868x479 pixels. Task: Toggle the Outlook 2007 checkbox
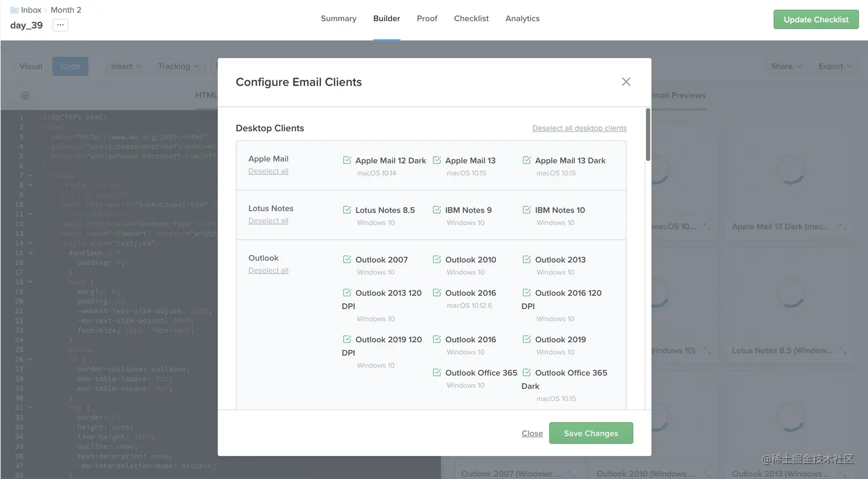tap(347, 259)
